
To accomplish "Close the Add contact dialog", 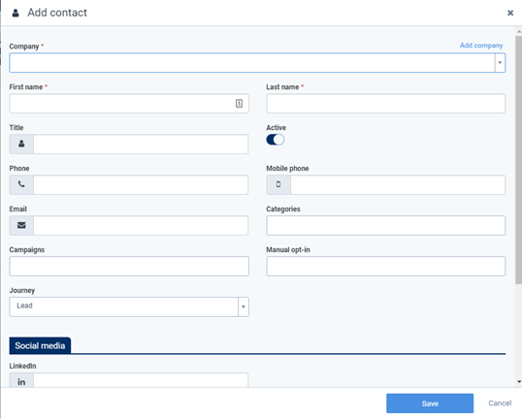I will tap(510, 13).
